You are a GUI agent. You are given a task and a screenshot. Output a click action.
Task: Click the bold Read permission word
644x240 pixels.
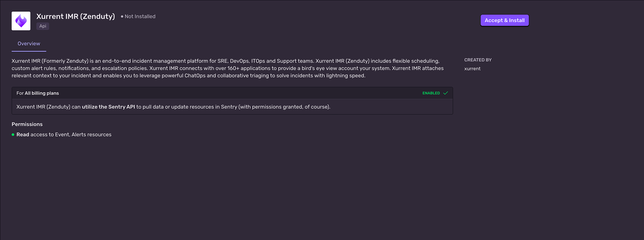click(23, 135)
